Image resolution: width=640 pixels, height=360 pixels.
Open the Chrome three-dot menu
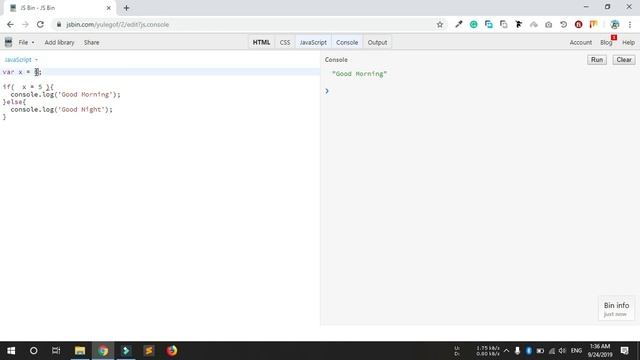tap(630, 24)
